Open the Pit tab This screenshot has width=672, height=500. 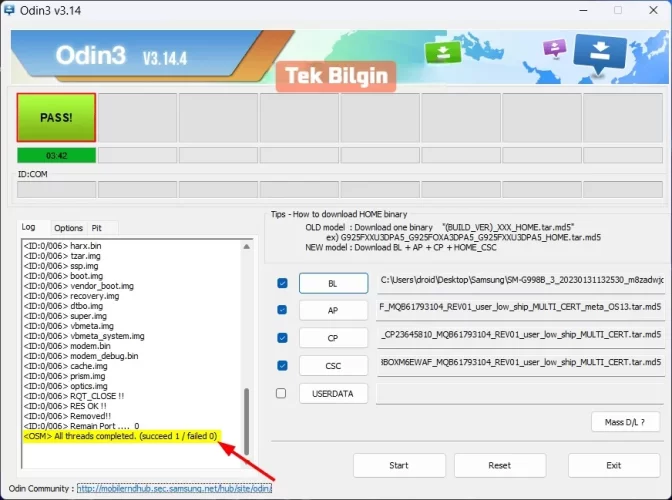pos(97,228)
